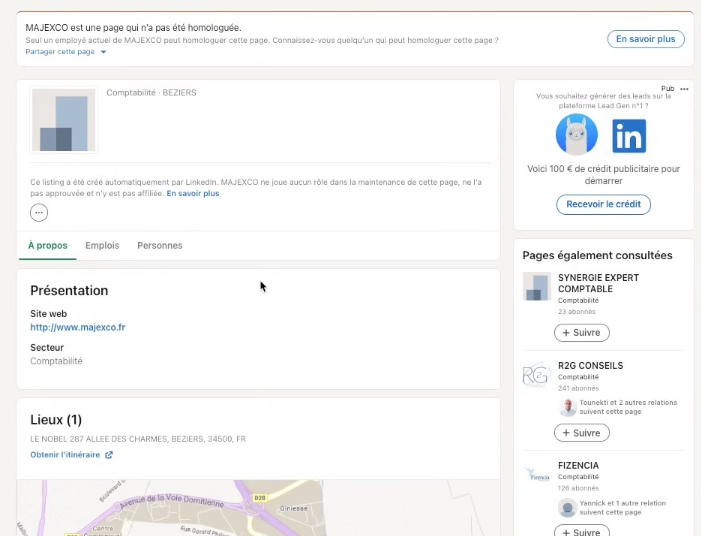The width and height of the screenshot is (701, 536).
Task: Open the FIZENCIA page title
Action: pos(578,466)
